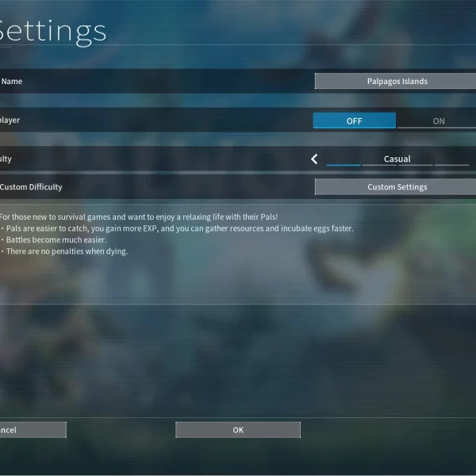
Task: Confirm settings with the OK button
Action: pyautogui.click(x=238, y=430)
